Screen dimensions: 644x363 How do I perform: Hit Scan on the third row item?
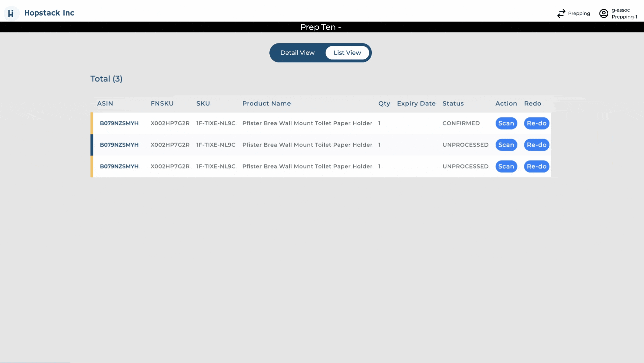pos(506,167)
